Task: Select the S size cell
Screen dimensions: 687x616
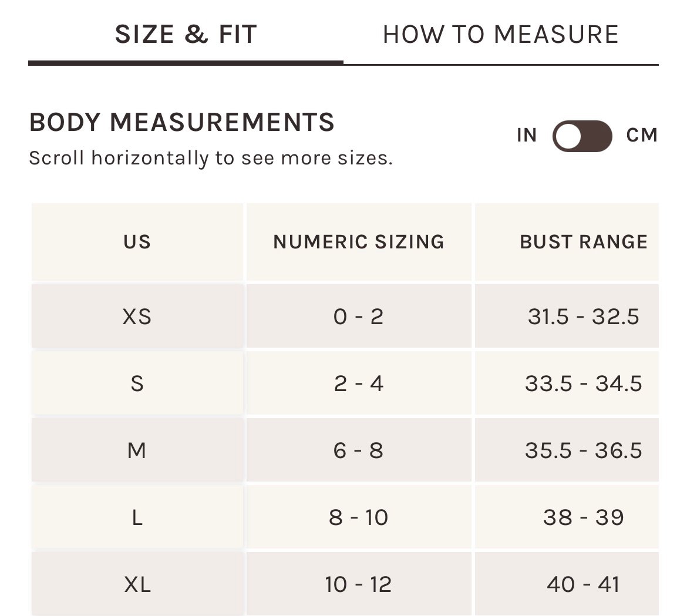Action: point(137,384)
